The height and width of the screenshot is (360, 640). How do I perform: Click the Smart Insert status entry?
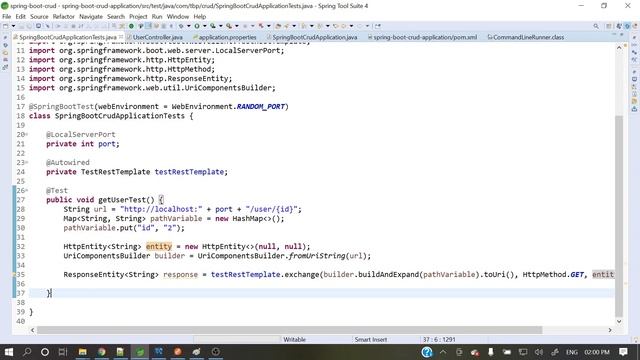371,340
